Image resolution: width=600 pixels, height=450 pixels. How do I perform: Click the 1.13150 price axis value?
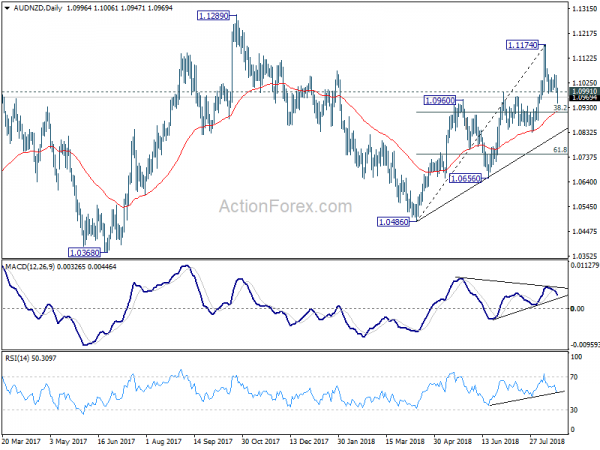pos(583,8)
